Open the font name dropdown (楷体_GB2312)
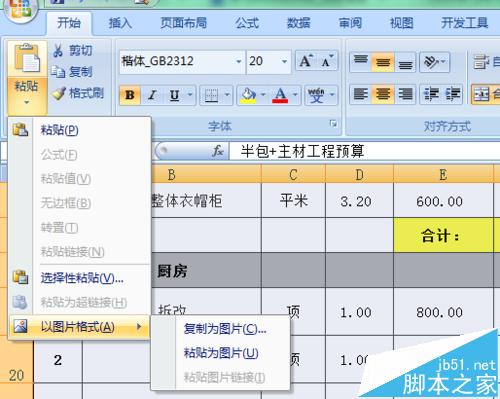Screen dimensions: 500x399 point(239,62)
